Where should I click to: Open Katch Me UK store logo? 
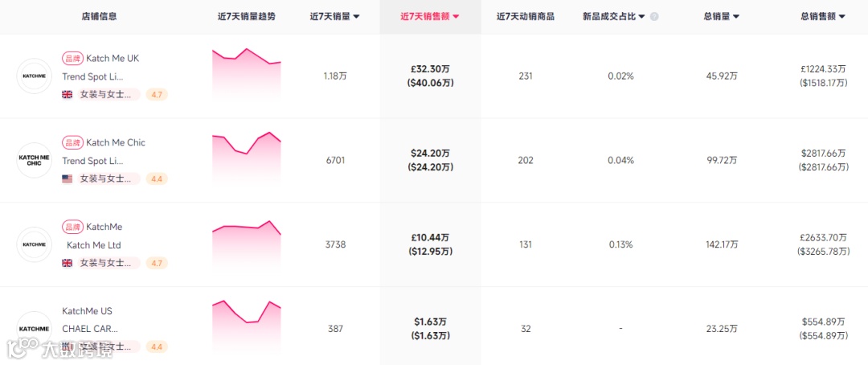pos(34,76)
